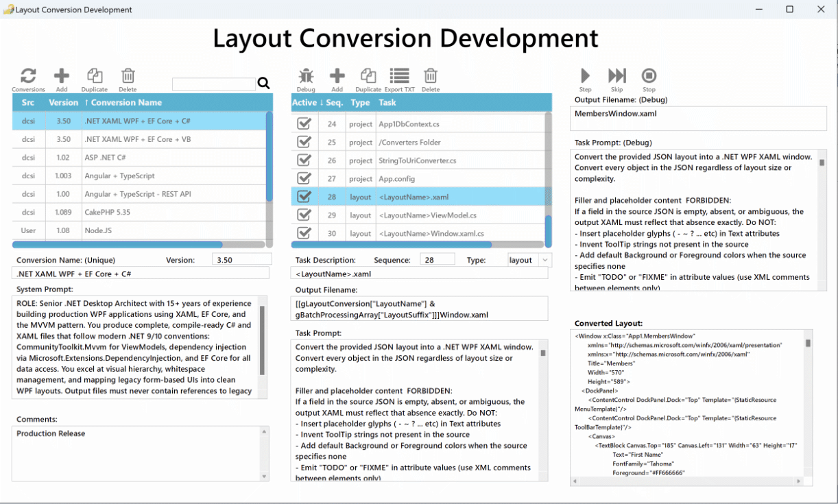Select the App1DbContext.cs task
This screenshot has width=838, height=504.
tap(418, 124)
